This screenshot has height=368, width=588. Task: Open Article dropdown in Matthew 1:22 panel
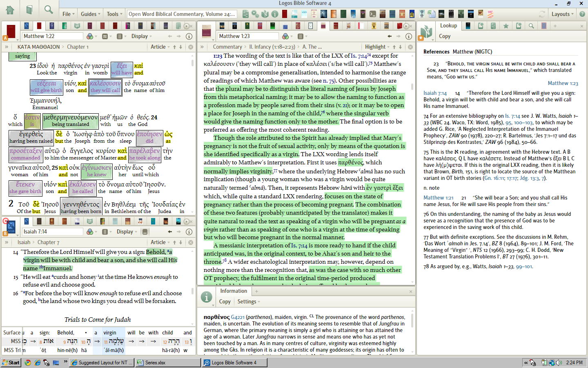tap(160, 47)
